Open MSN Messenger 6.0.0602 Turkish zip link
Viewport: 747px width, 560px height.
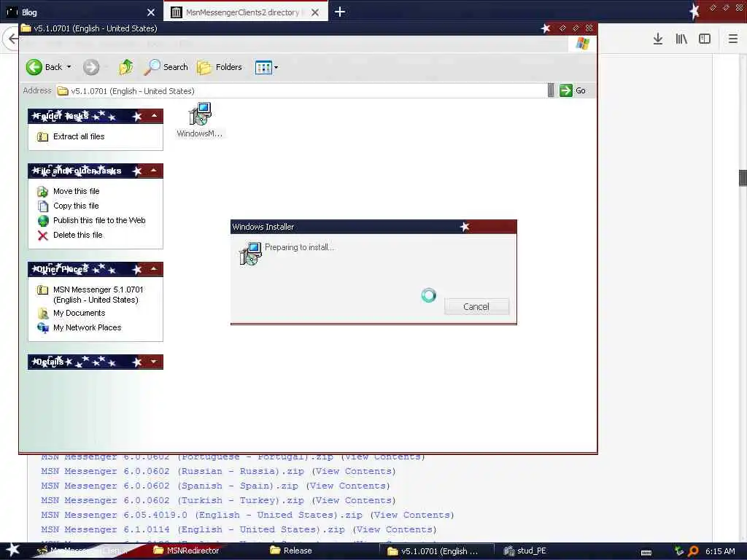point(172,500)
